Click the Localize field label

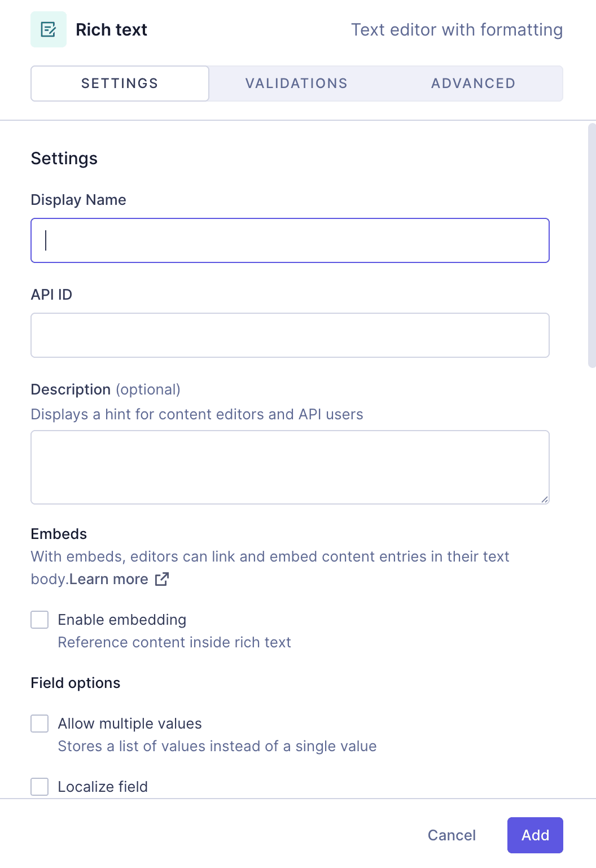(102, 786)
